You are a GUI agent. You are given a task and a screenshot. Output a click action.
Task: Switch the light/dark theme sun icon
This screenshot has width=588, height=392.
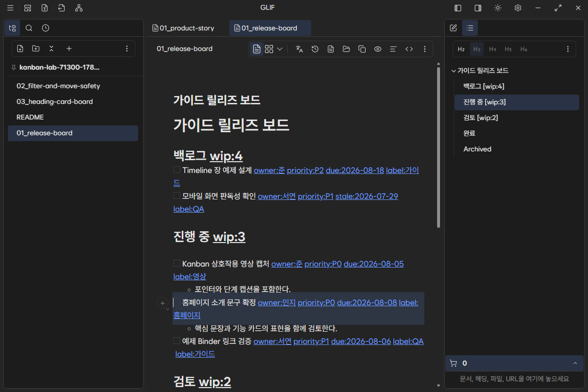pyautogui.click(x=498, y=8)
